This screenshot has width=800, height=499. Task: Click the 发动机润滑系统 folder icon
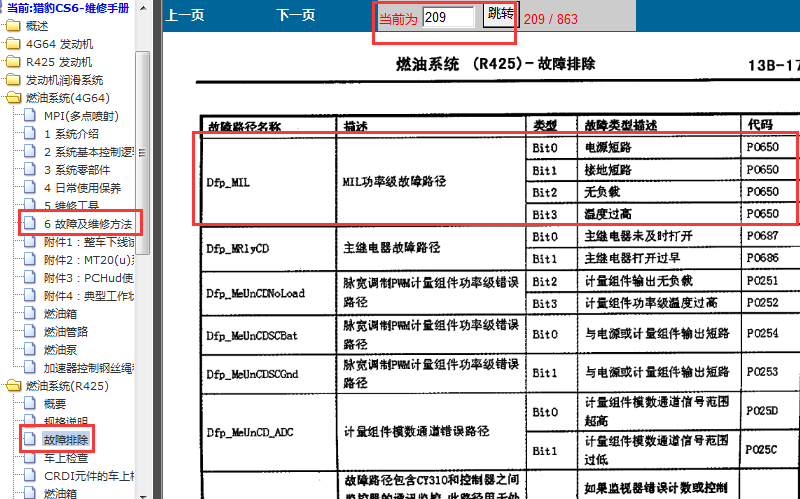click(x=13, y=80)
